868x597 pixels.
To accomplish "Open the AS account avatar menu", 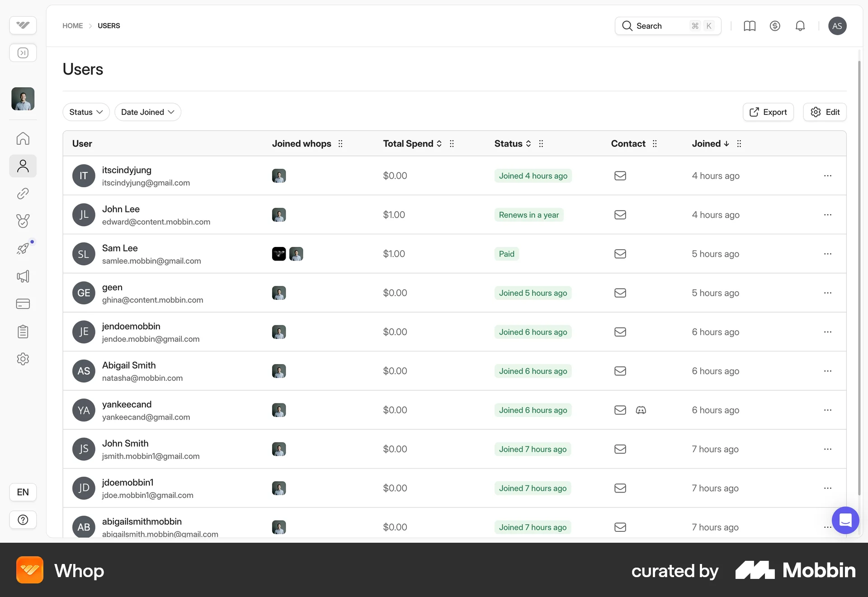I will [837, 26].
